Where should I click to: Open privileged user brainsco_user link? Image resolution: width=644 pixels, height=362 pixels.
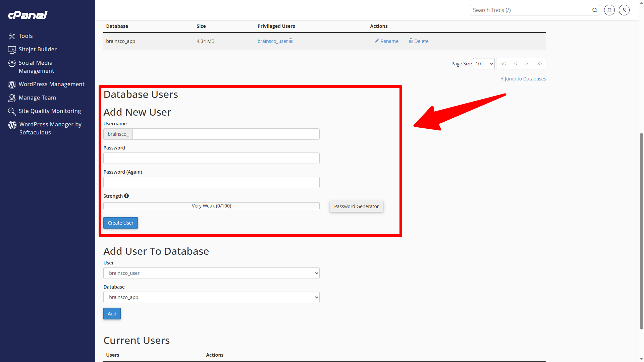272,41
